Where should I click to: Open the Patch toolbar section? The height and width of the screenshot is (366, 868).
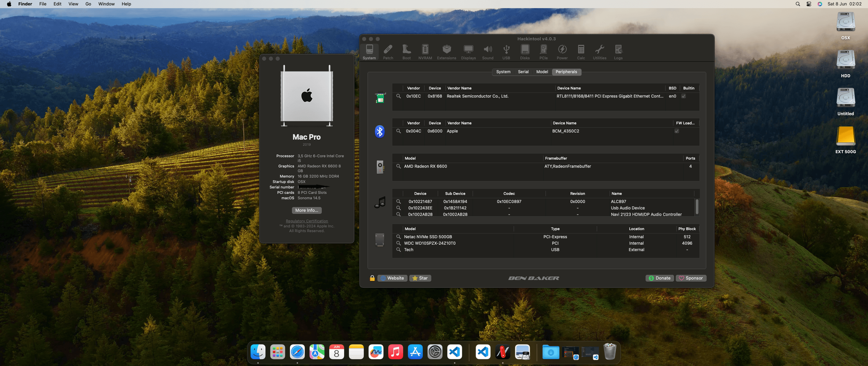[x=388, y=52]
